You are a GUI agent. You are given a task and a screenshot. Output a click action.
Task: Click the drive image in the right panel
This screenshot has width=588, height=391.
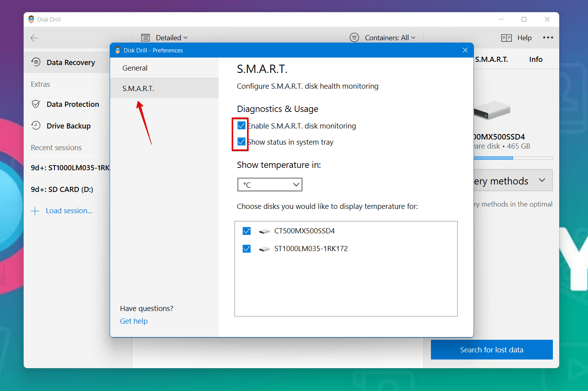(x=492, y=110)
